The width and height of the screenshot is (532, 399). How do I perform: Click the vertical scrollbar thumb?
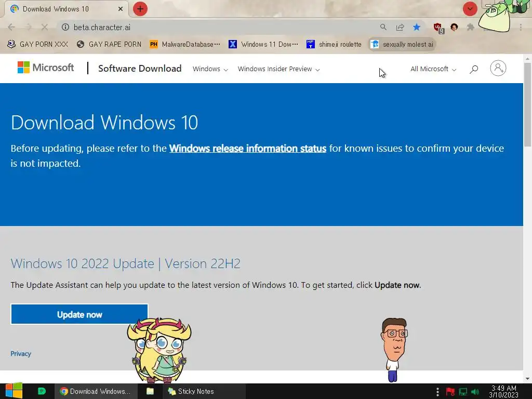coord(528,104)
